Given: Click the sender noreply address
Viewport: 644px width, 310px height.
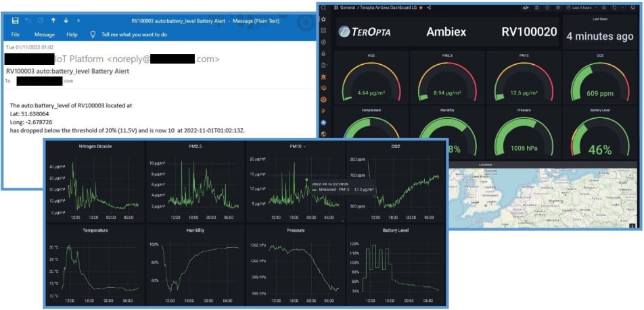Looking at the screenshot, I should tap(163, 59).
